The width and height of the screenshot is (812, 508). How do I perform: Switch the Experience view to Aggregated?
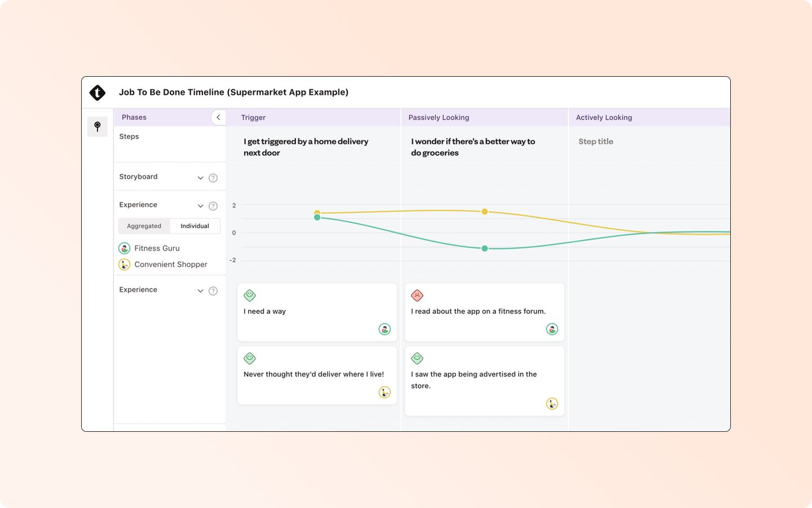click(144, 226)
